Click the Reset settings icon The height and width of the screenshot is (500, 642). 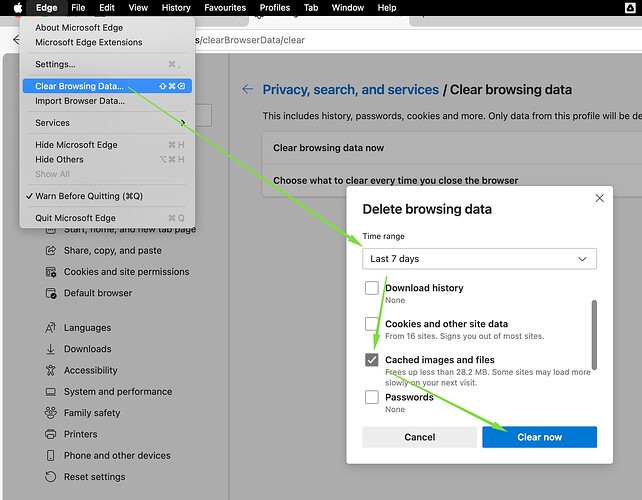50,477
